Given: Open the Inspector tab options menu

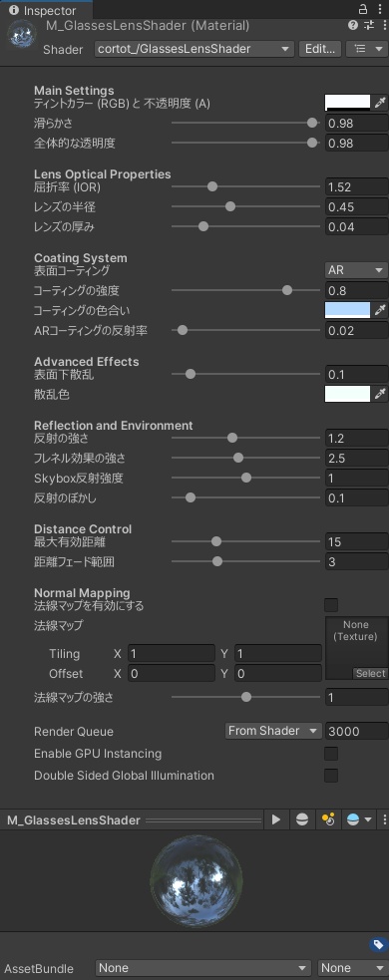Looking at the screenshot, I should (380, 9).
